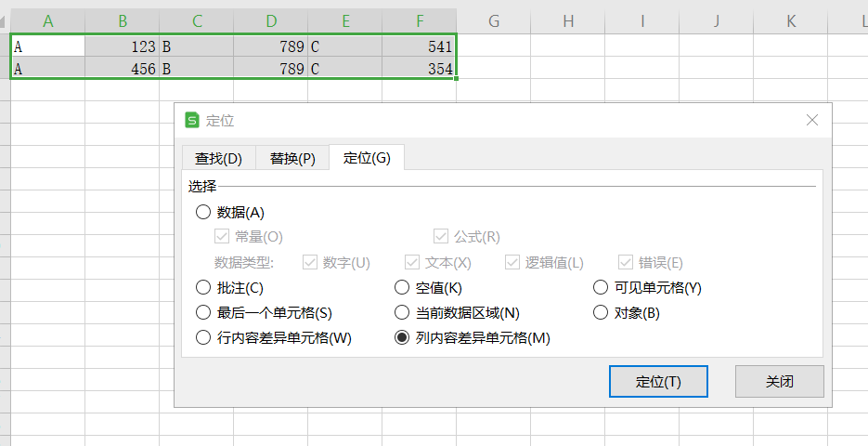
Task: Click the selection fill handle
Action: coord(456,78)
